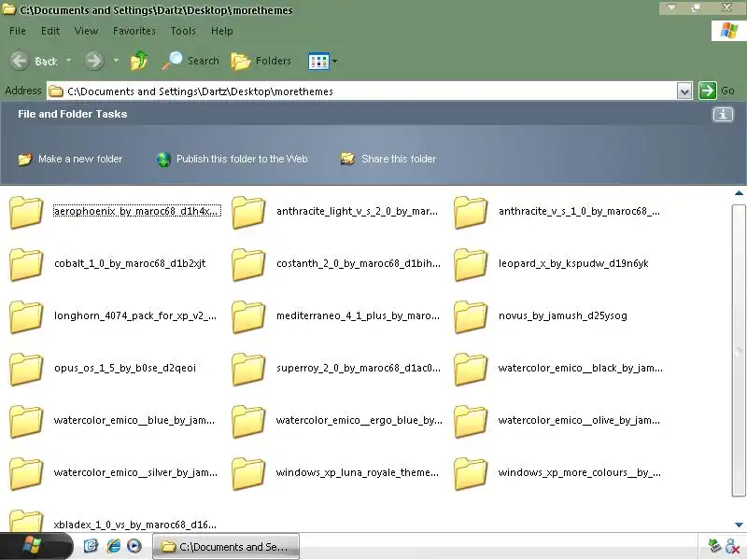Select the watercolor_emico__olive folder icon
Image resolution: width=747 pixels, height=560 pixels.
471,422
